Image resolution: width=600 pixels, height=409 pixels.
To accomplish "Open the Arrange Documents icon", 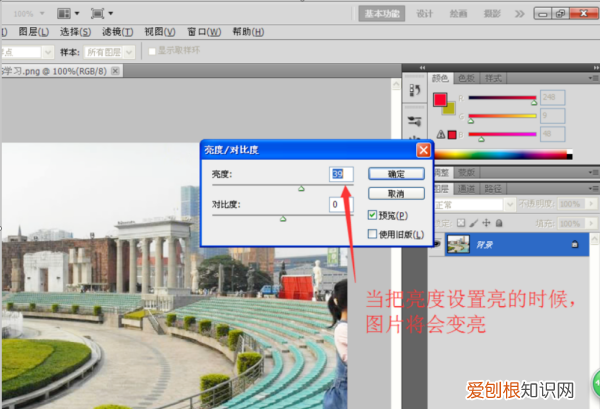I will (64, 14).
